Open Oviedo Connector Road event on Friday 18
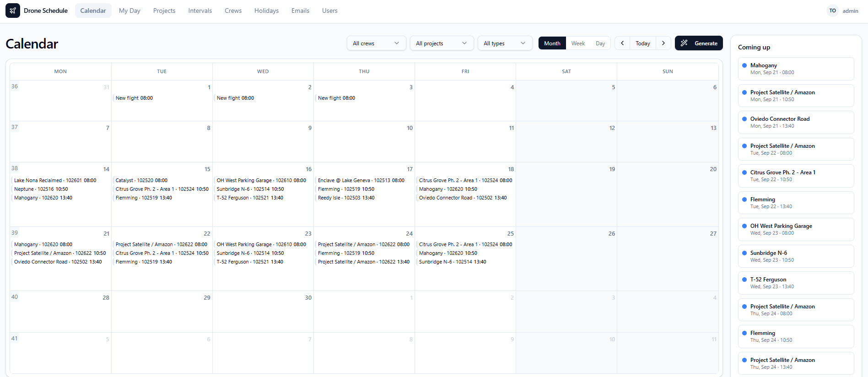 point(465,198)
